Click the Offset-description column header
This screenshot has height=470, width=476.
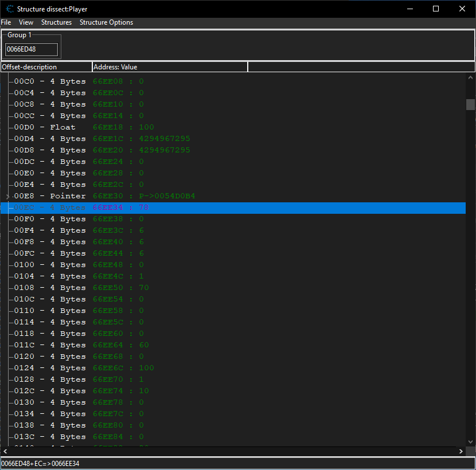coord(46,67)
